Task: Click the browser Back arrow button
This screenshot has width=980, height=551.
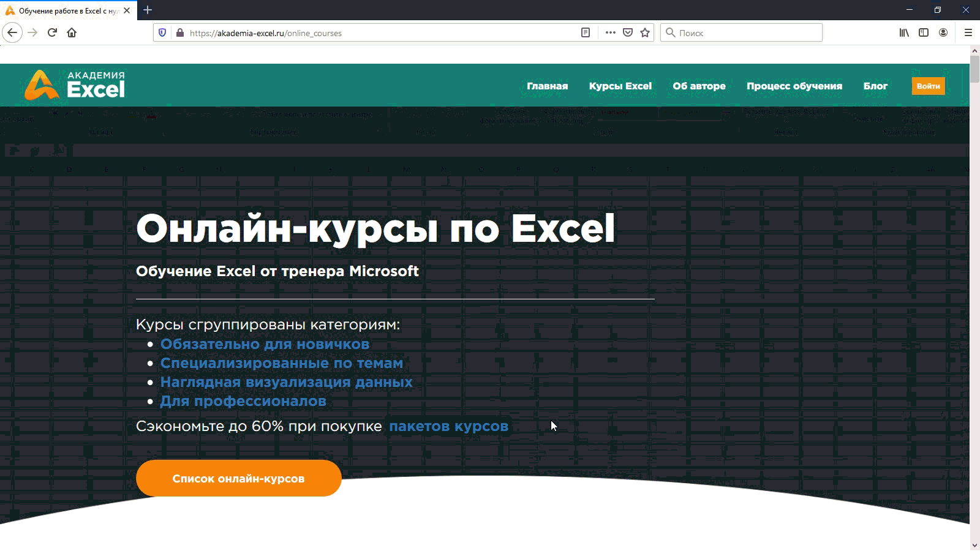Action: pyautogui.click(x=12, y=32)
